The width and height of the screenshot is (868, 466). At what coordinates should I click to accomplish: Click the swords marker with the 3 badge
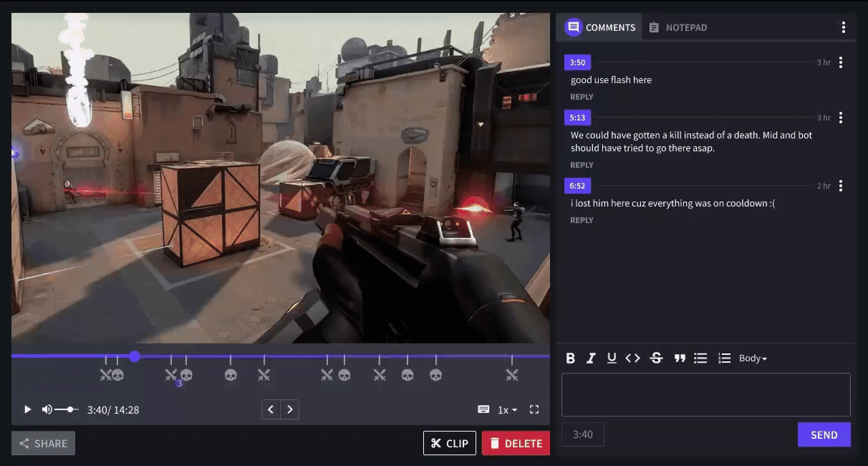click(171, 375)
